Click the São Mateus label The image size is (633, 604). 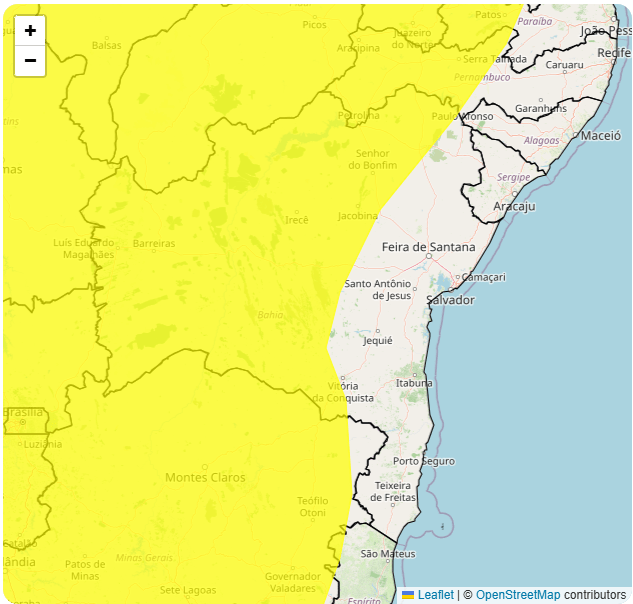tap(388, 554)
